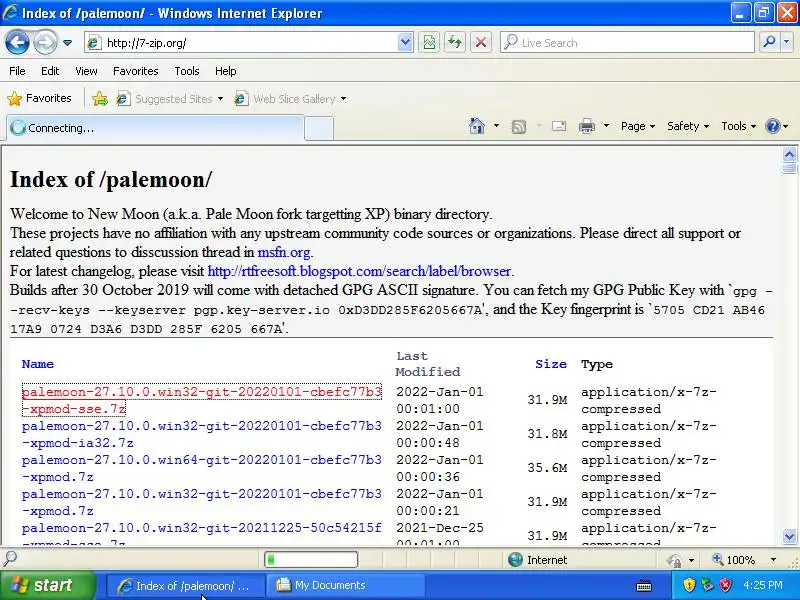The width and height of the screenshot is (800, 600).
Task: Click the Protected Mode status icon
Action: 675,560
